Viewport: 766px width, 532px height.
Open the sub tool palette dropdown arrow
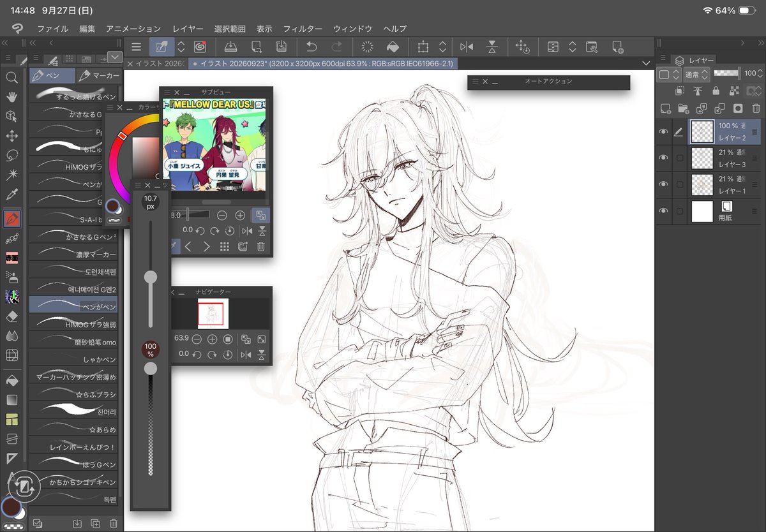[115, 57]
